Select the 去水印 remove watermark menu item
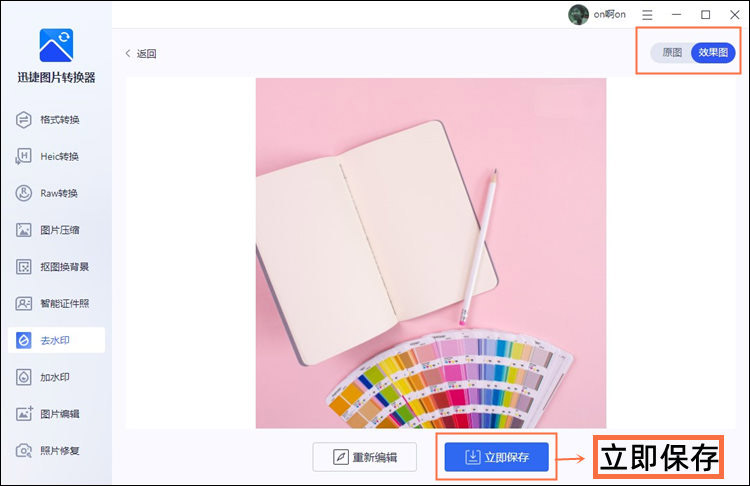 56,340
